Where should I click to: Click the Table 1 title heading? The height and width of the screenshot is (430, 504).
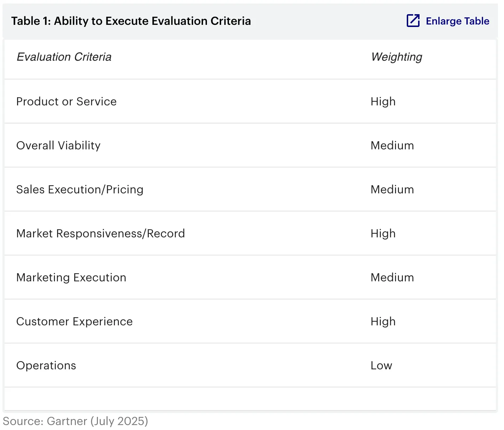(x=131, y=21)
